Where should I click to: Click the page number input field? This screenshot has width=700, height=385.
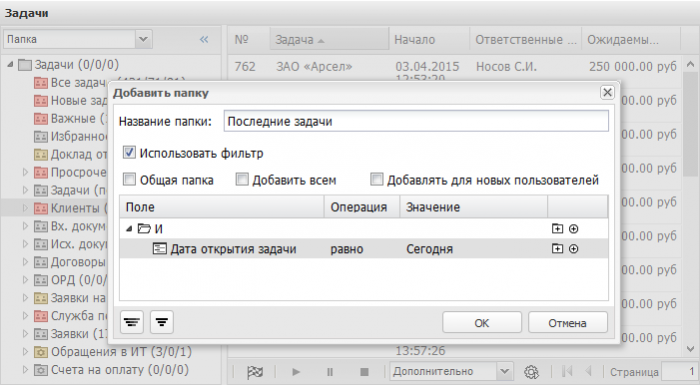click(x=680, y=372)
